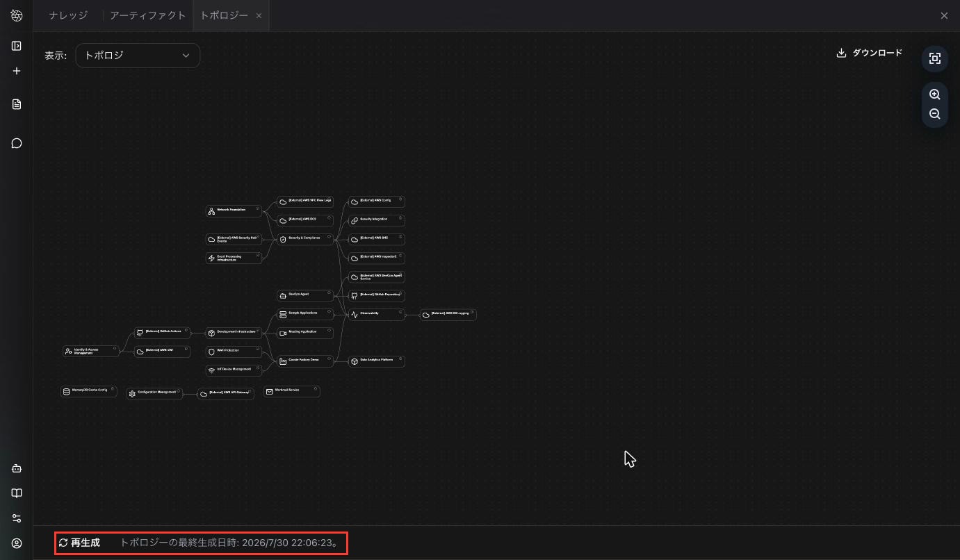Click the cube icon on Data Analytics Platform
960x560 pixels.
(x=355, y=362)
